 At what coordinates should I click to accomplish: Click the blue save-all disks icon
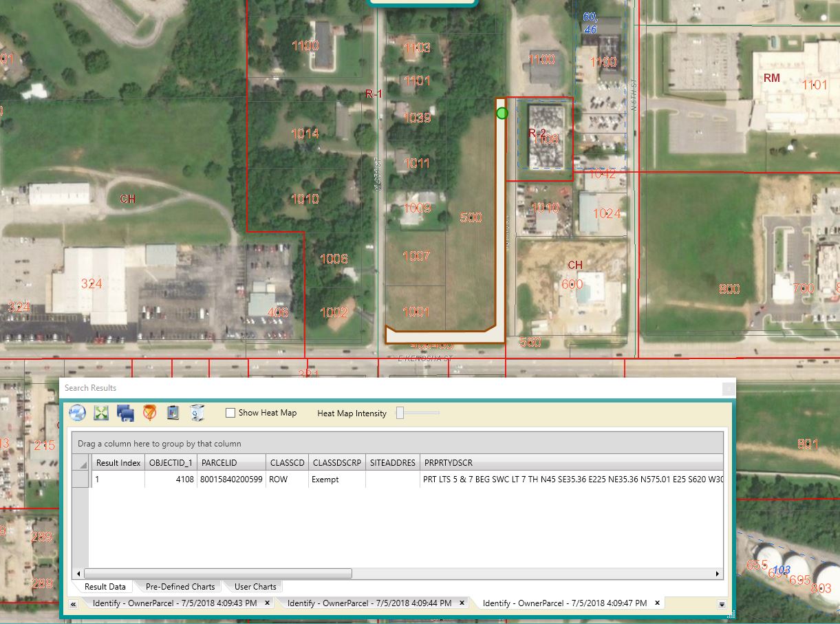pyautogui.click(x=125, y=413)
